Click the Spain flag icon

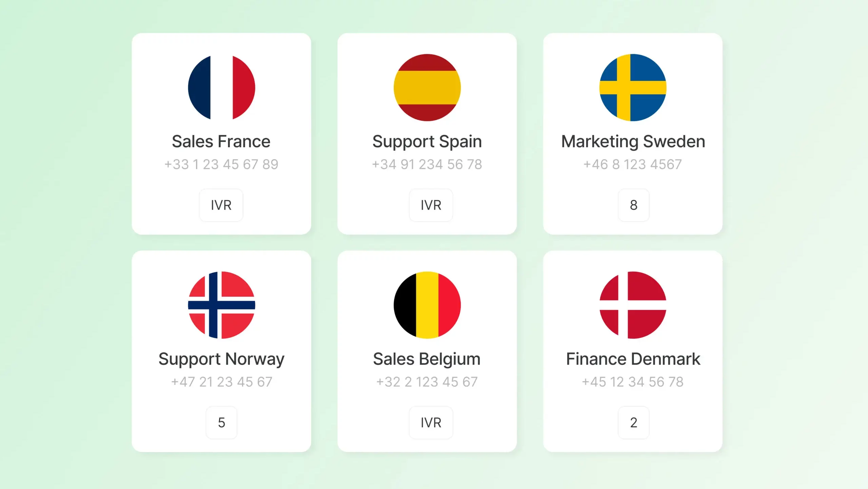(427, 87)
